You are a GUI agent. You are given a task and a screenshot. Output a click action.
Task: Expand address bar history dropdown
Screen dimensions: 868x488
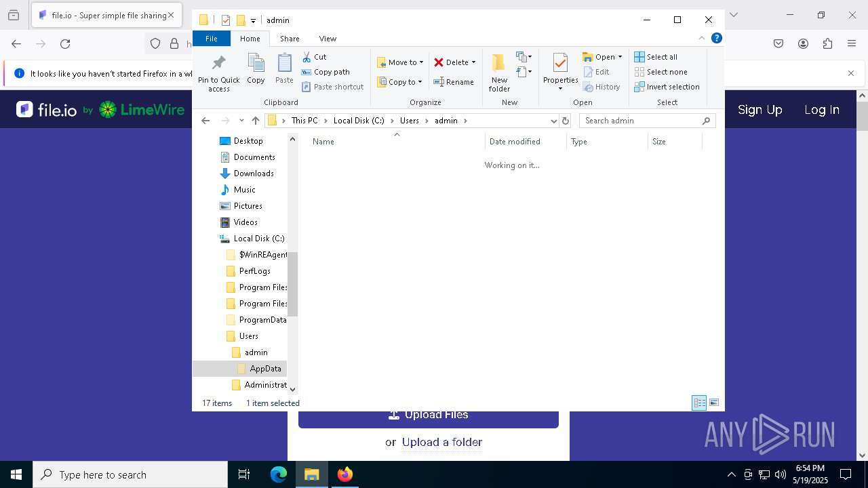pos(554,121)
